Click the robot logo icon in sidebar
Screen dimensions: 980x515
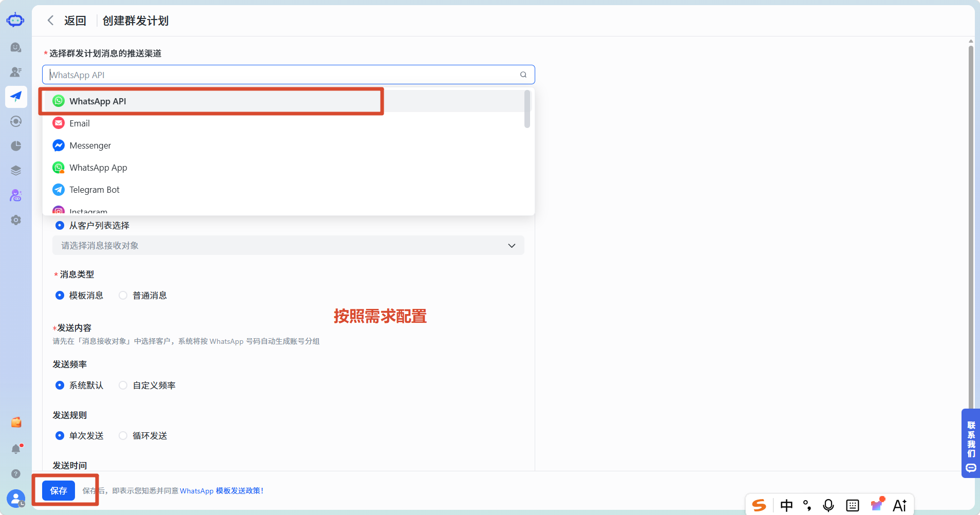coord(15,20)
